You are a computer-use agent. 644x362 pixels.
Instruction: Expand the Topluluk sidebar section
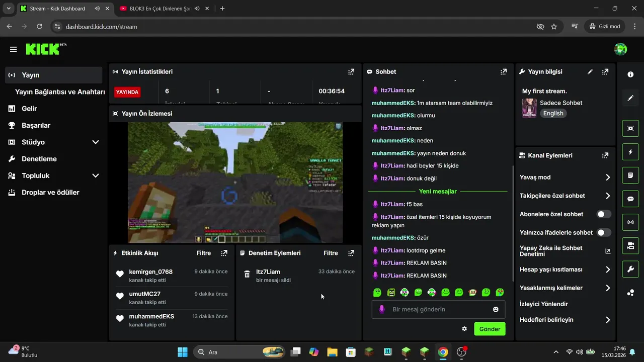[96, 176]
